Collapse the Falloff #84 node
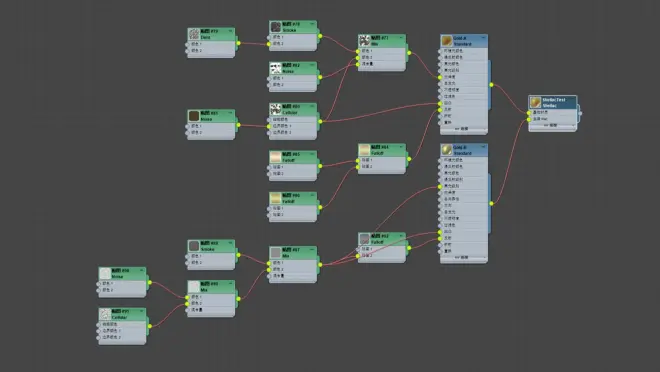 [401, 147]
